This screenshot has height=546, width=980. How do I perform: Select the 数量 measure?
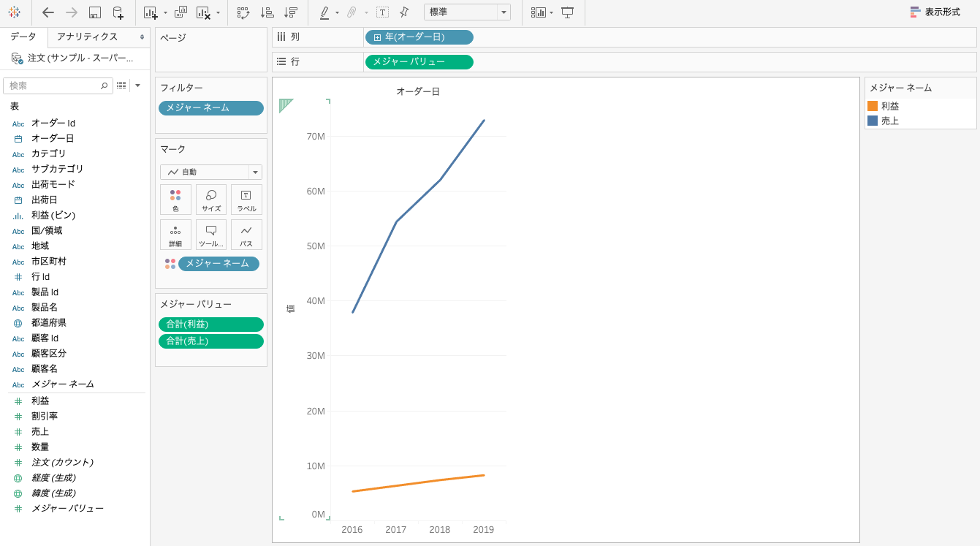coord(40,447)
